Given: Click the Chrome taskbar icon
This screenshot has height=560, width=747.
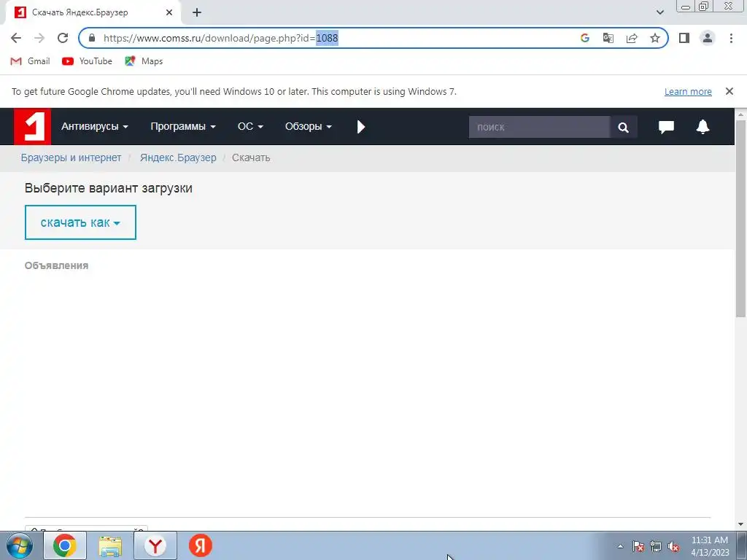Looking at the screenshot, I should [65, 545].
